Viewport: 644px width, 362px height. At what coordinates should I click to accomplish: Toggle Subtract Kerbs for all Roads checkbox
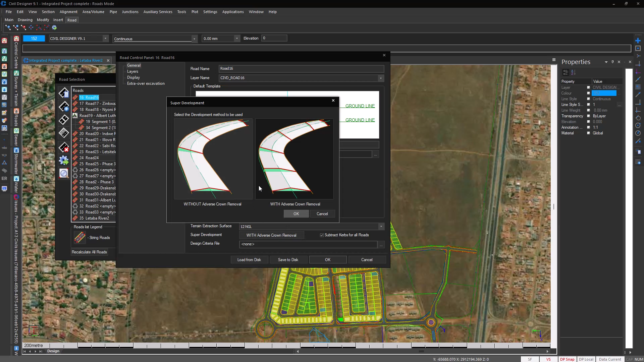(322, 235)
